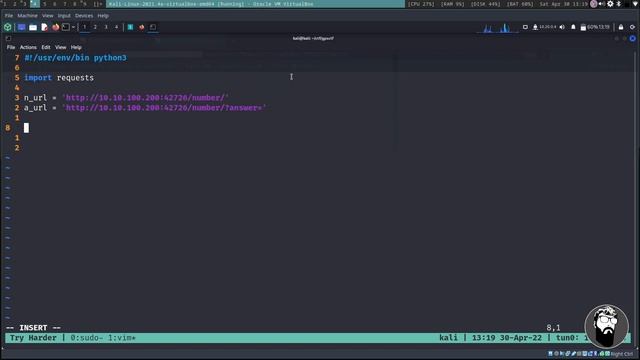Screen dimensions: 640x360
Task: Click the 'import requests' line in vim
Action: coord(59,78)
